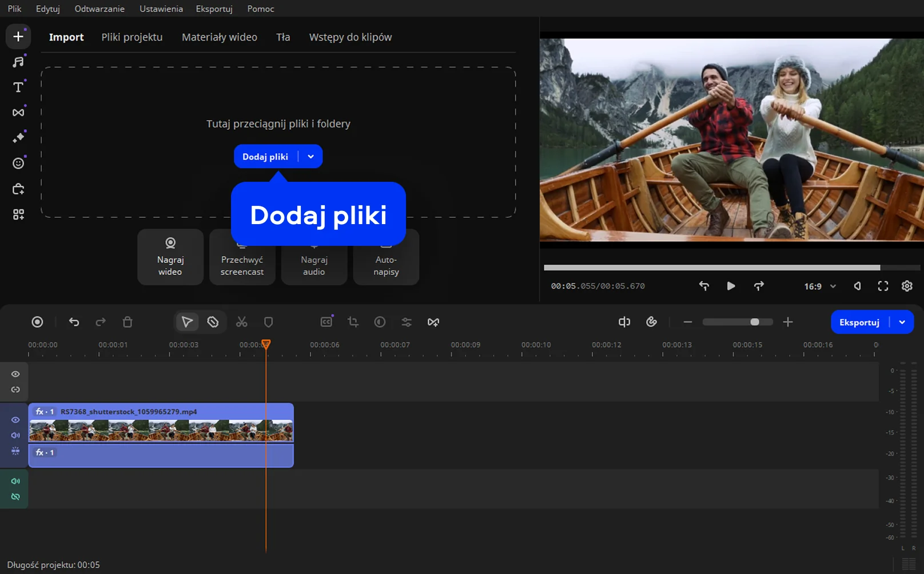Switch to the Materiały wideo tab
924x574 pixels.
pyautogui.click(x=219, y=37)
